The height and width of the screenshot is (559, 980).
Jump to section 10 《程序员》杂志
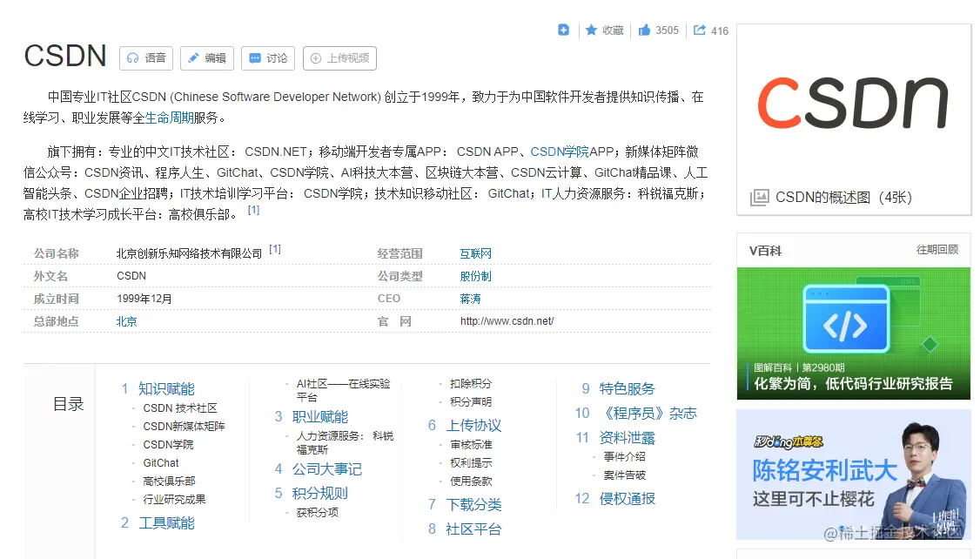pos(648,414)
